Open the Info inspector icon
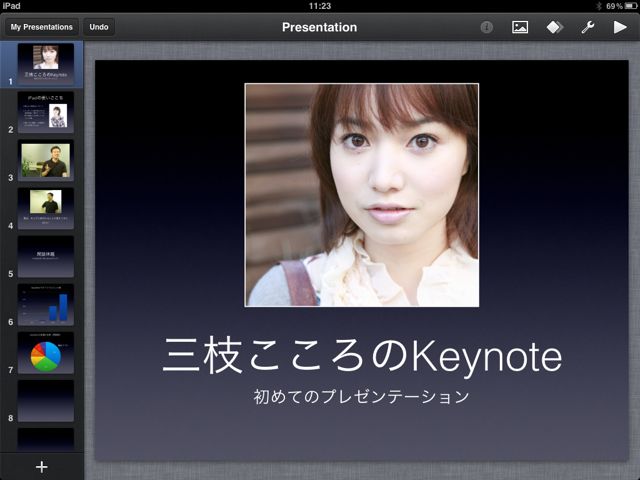 486,27
